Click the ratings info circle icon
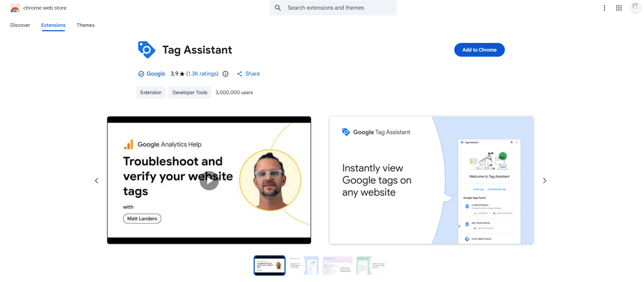 coord(225,74)
